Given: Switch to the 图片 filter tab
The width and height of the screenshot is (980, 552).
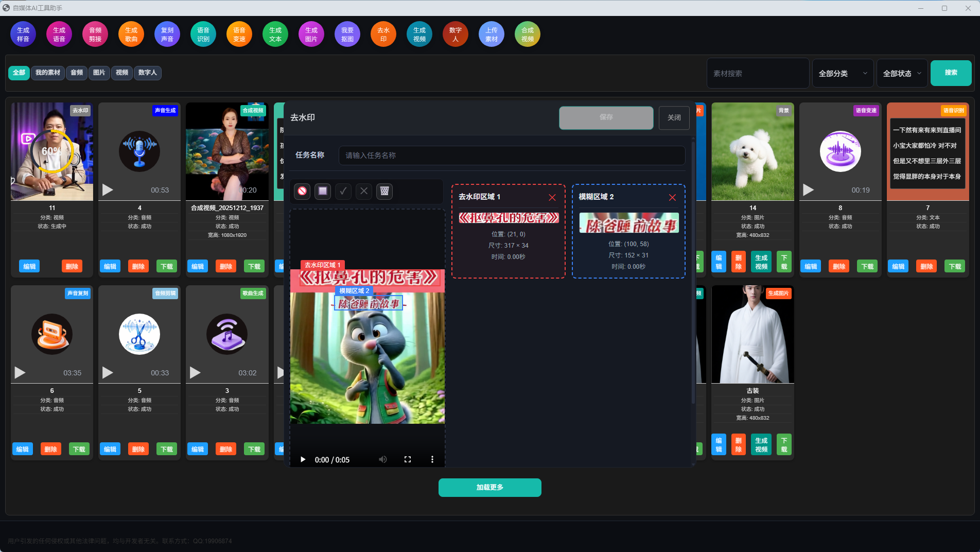Looking at the screenshot, I should pos(99,73).
